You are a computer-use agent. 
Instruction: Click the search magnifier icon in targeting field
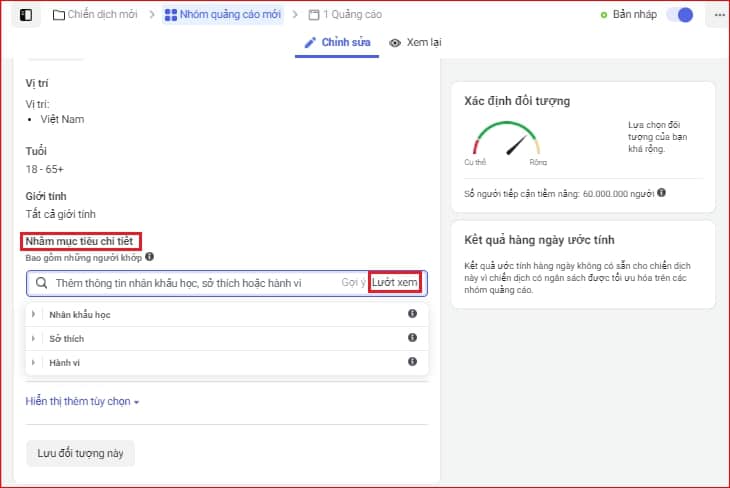tap(41, 284)
